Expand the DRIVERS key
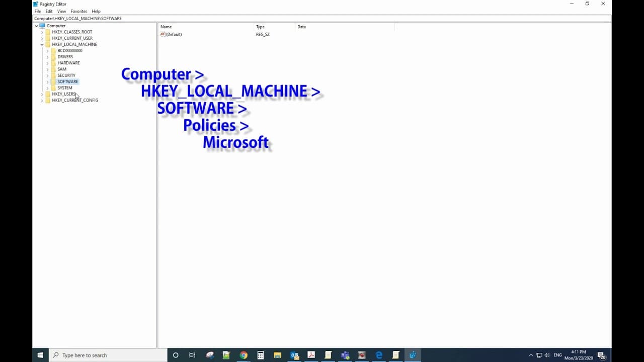 (x=47, y=57)
